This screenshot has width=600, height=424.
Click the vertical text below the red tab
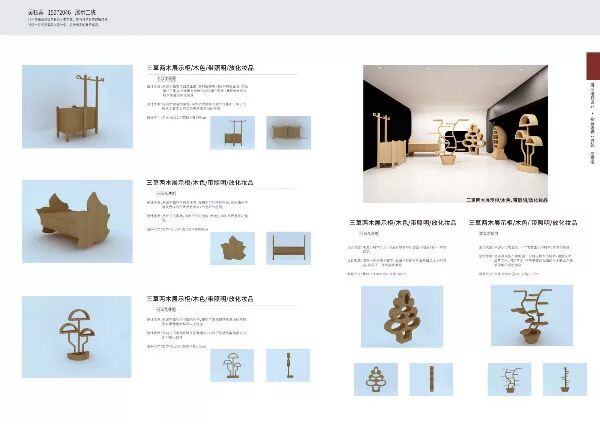tap(592, 123)
